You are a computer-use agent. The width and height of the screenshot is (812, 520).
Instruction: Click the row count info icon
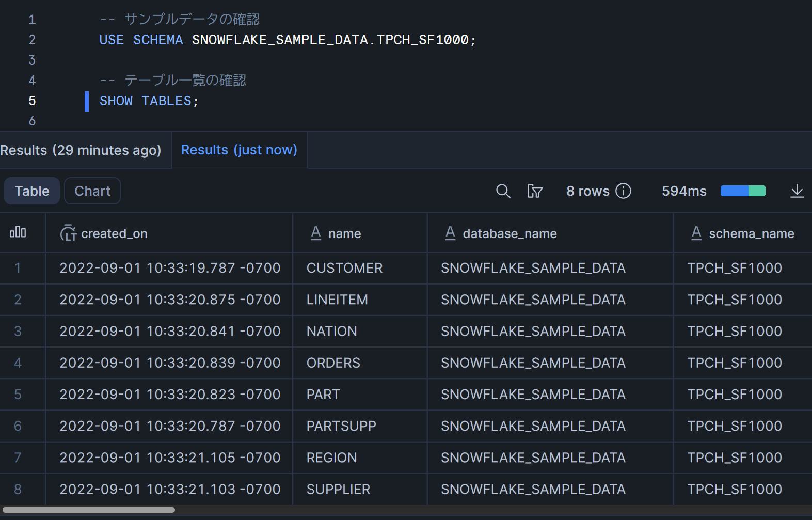(624, 191)
